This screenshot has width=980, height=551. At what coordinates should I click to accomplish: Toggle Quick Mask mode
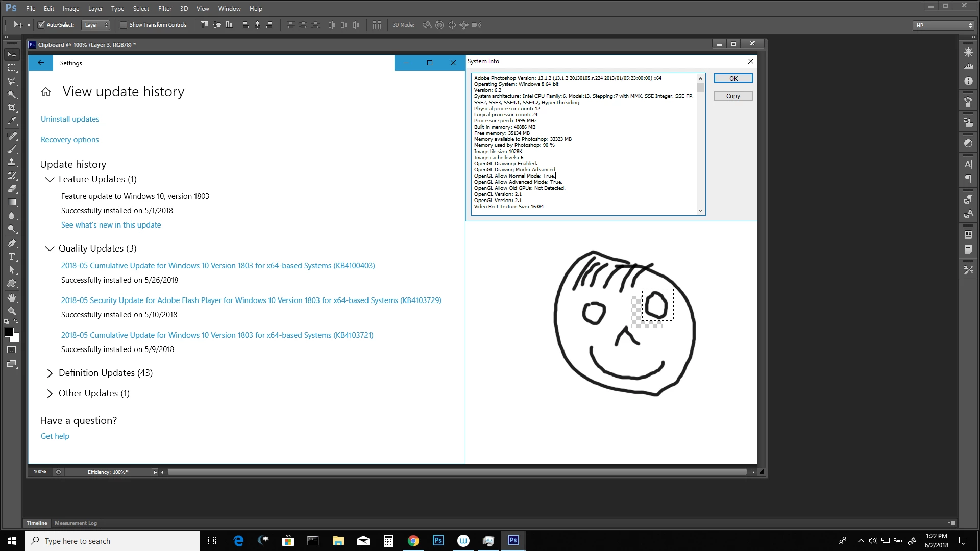point(12,350)
